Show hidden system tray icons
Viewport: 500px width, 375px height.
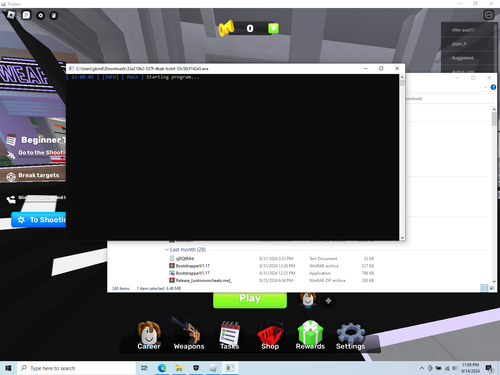(x=422, y=368)
